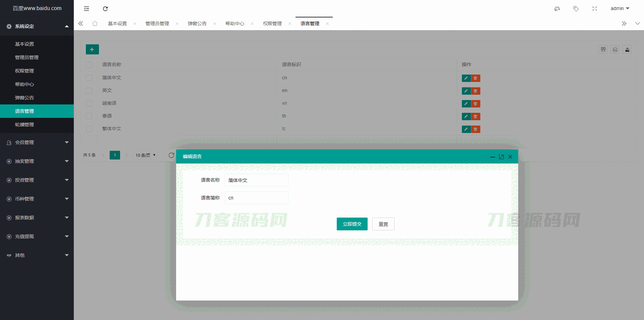Enter fullscreen mode via expand icon
644x320 pixels.
[x=595, y=9]
